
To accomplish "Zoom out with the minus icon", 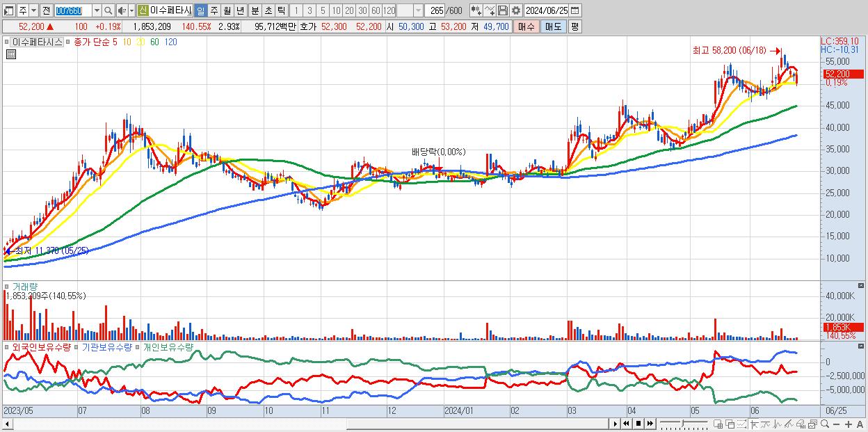I will (837, 424).
